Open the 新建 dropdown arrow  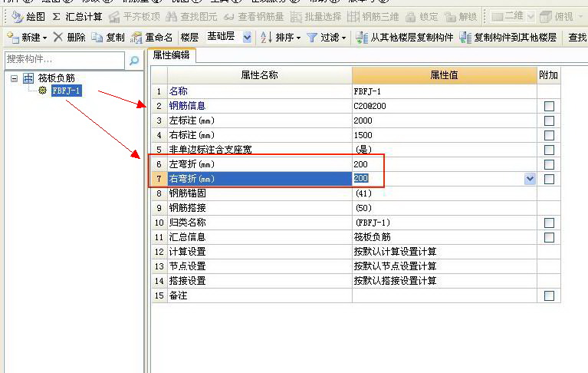pos(44,38)
